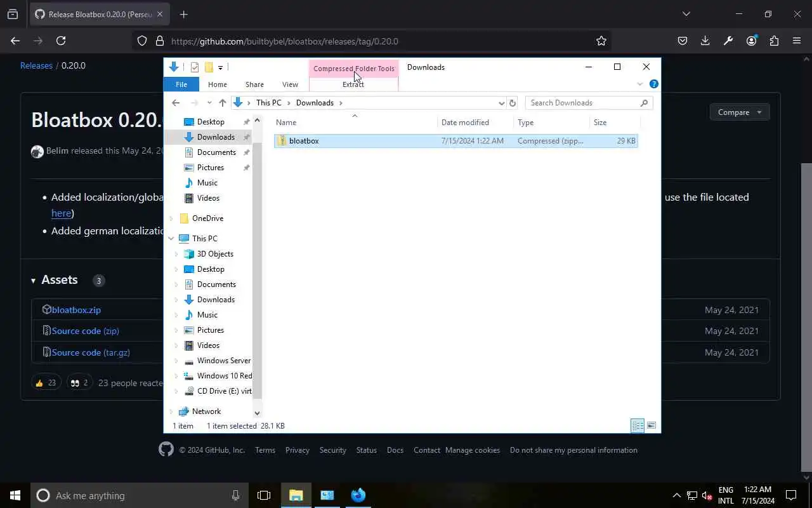
Task: Switch to the Home ribbon tab
Action: (x=217, y=84)
